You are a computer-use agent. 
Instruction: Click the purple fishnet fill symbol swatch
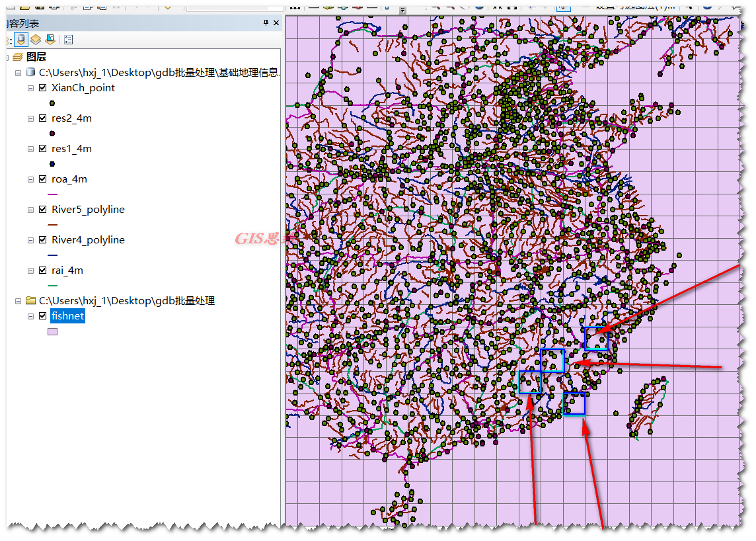tap(52, 331)
